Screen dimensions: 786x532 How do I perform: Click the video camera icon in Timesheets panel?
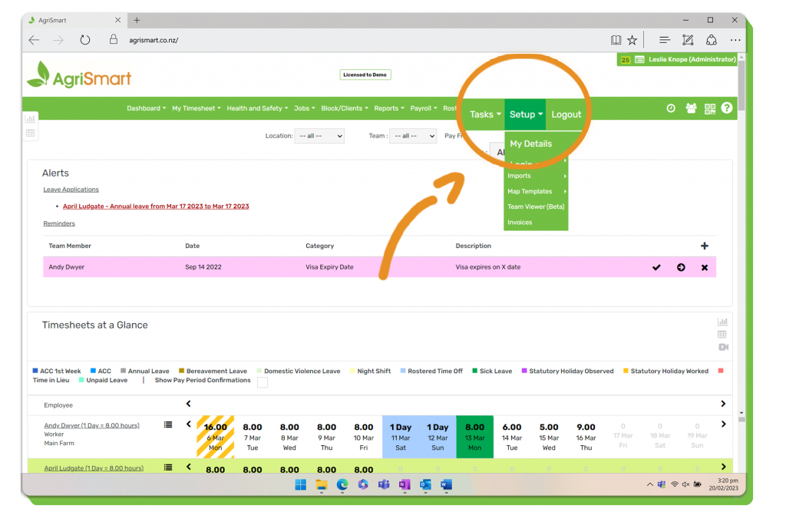[x=722, y=347]
